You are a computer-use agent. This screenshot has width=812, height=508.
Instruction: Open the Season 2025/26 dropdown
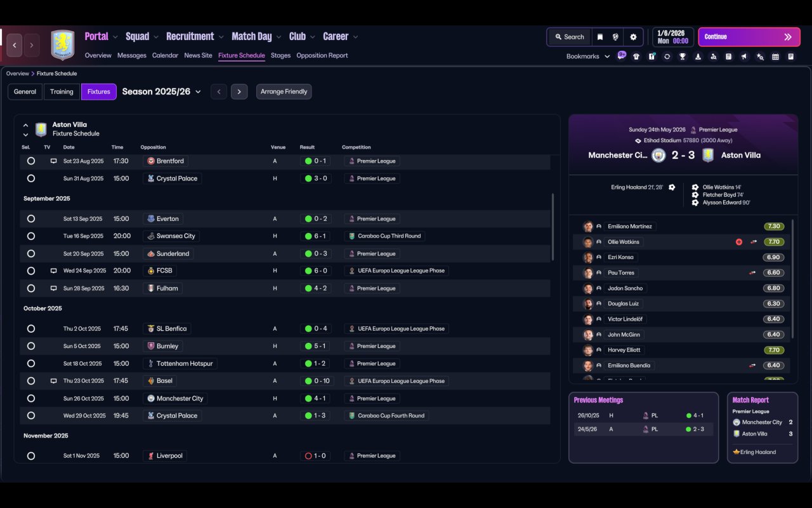pos(162,91)
